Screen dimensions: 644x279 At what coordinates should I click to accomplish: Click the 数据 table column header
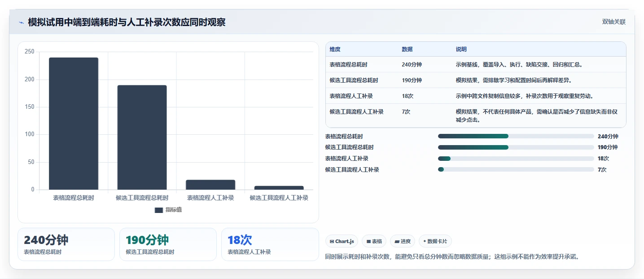click(x=407, y=49)
